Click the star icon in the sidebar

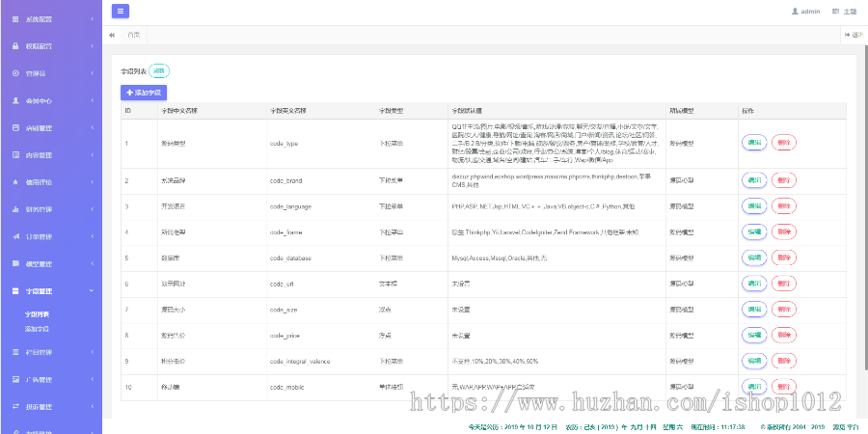[x=16, y=182]
